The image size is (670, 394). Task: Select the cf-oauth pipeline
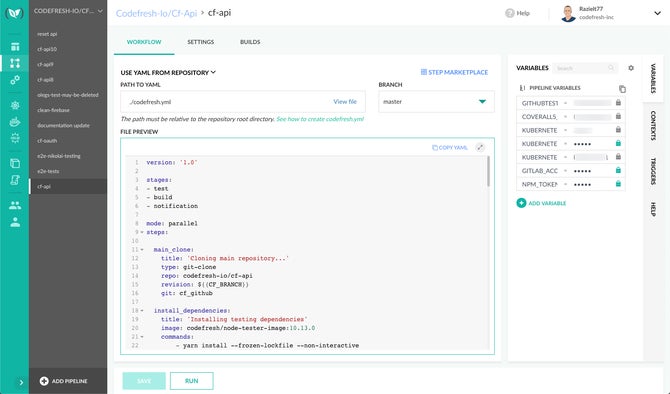pyautogui.click(x=47, y=141)
